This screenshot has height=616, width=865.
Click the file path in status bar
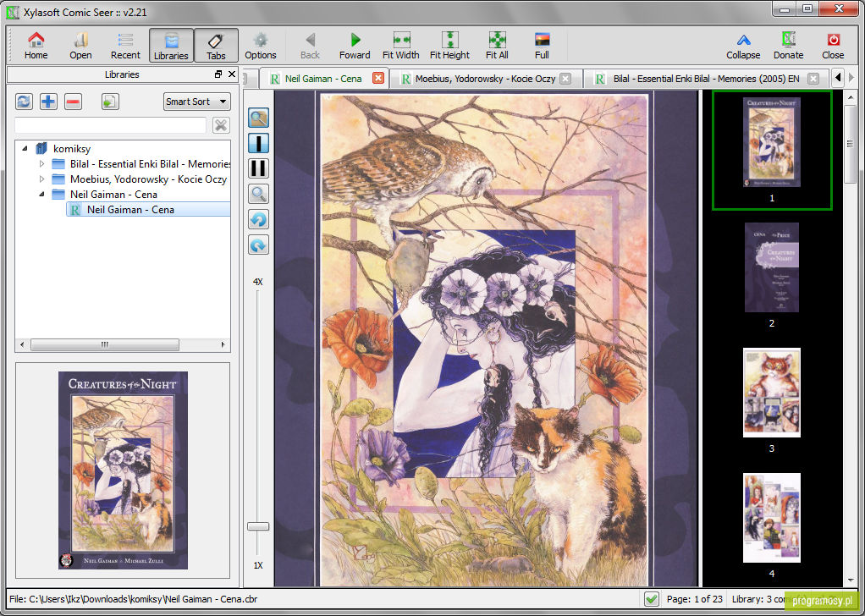pyautogui.click(x=134, y=599)
